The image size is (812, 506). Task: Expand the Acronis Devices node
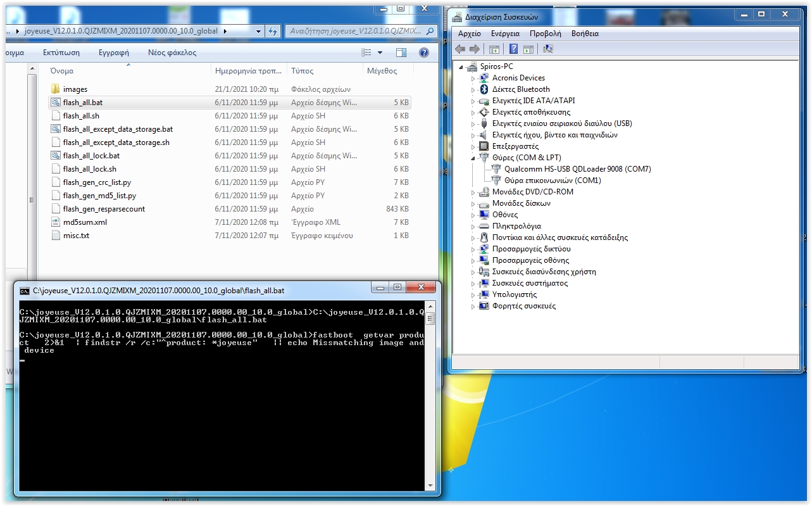click(473, 79)
